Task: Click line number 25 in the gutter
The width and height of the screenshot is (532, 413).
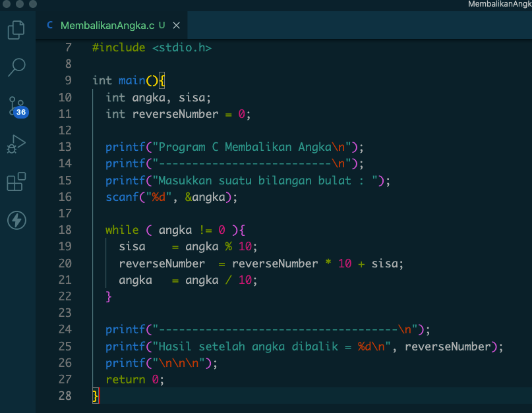Action: tap(65, 346)
